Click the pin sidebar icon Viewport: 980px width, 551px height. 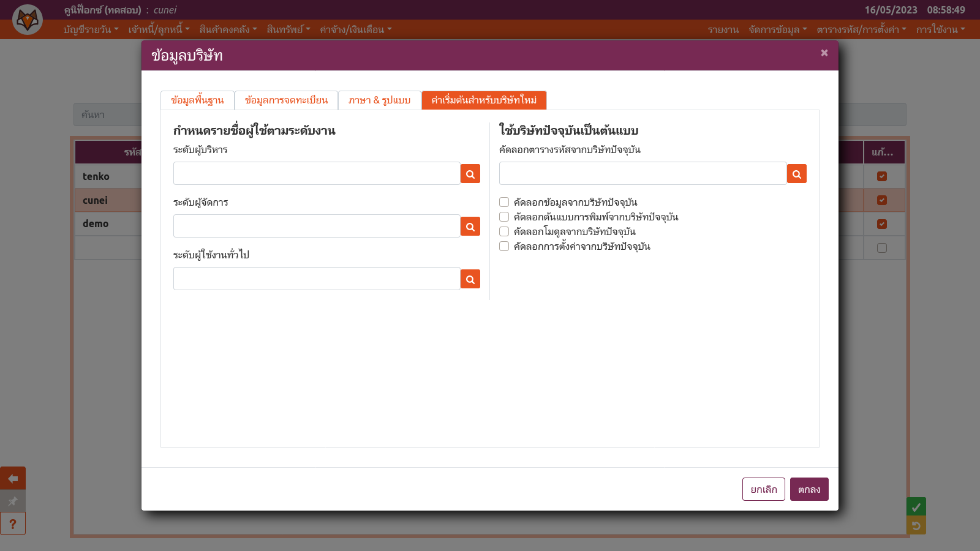13,501
